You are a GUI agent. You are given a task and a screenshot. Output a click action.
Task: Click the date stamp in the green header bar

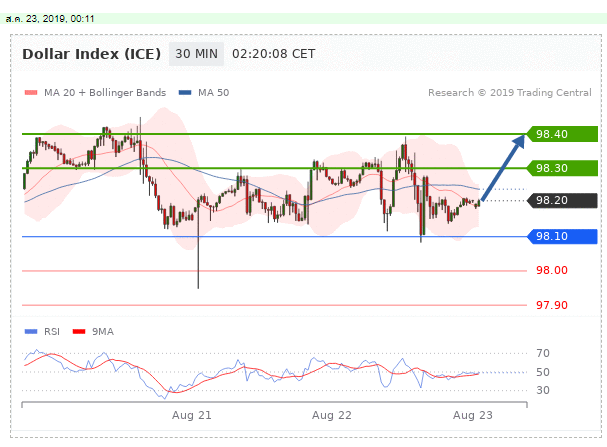click(50, 19)
